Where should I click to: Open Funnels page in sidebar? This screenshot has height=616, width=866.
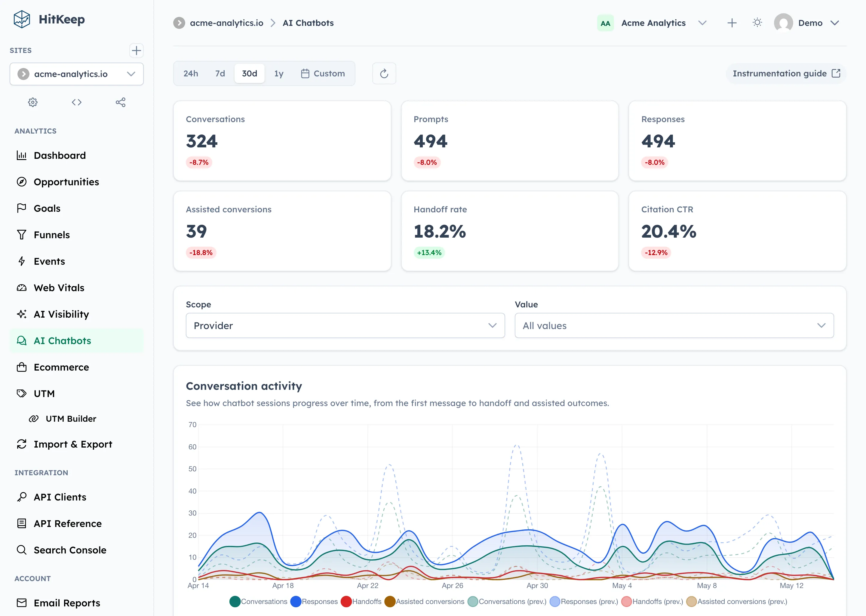point(77,235)
